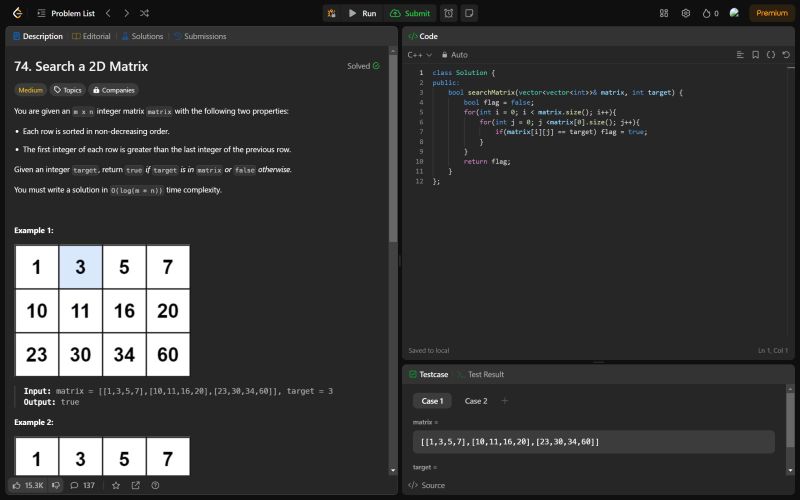Click the Premium button

tap(771, 13)
